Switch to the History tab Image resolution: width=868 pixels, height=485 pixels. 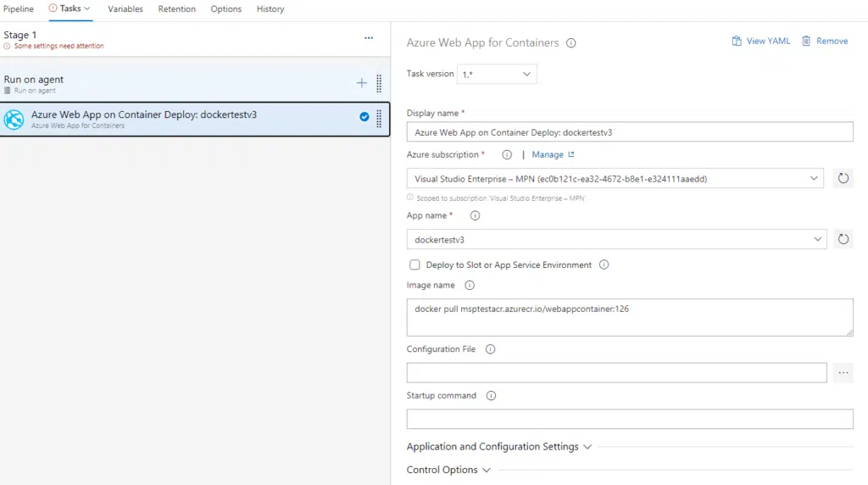pyautogui.click(x=270, y=8)
